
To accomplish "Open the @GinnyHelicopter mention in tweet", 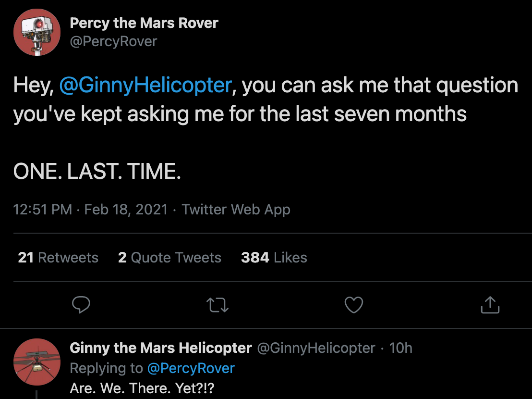I will pos(145,86).
